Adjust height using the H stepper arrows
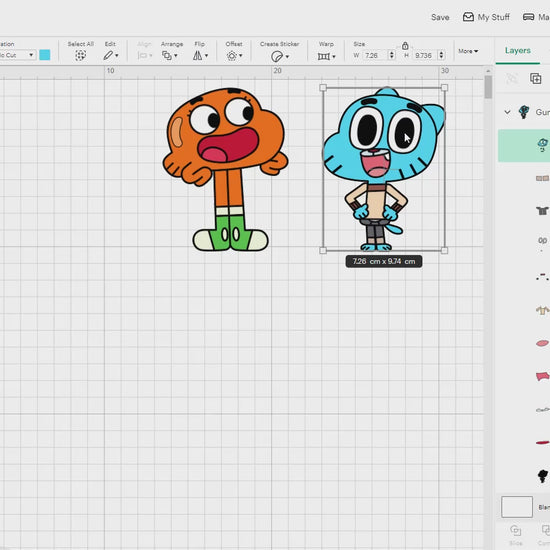Screen dimensions: 550x550 point(441,55)
